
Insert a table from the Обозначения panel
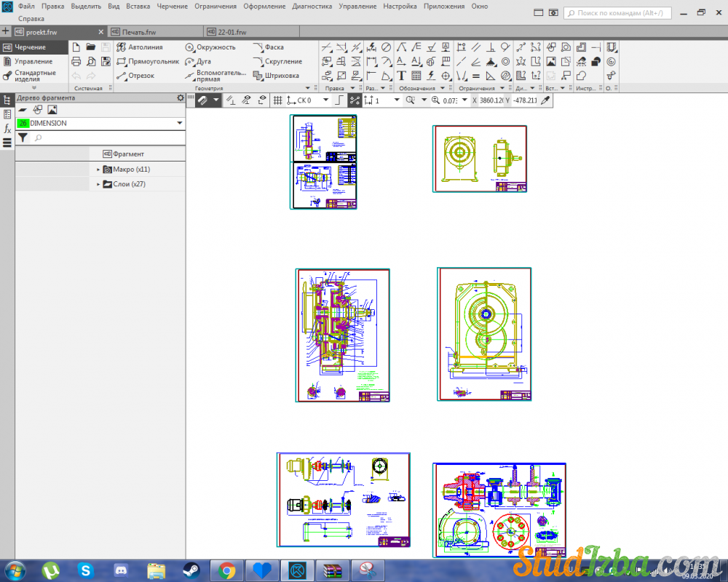(416, 76)
